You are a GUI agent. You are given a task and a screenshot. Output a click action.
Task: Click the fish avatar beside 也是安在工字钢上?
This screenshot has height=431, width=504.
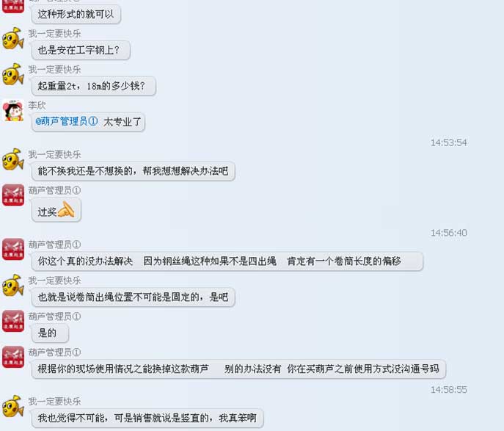pos(13,38)
